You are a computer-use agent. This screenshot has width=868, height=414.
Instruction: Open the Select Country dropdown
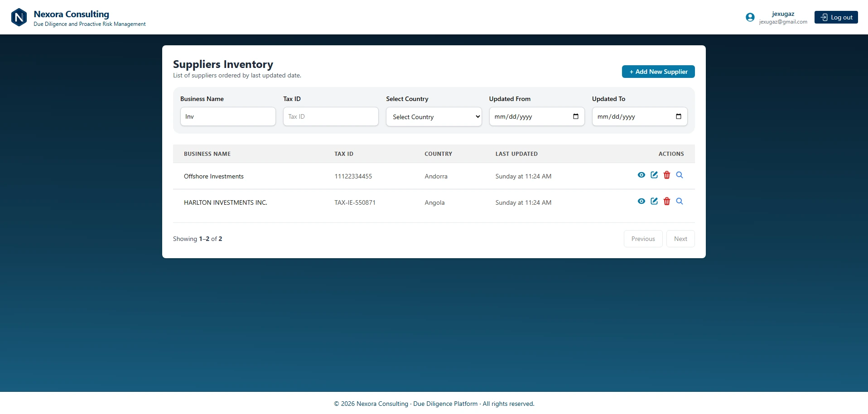(434, 116)
